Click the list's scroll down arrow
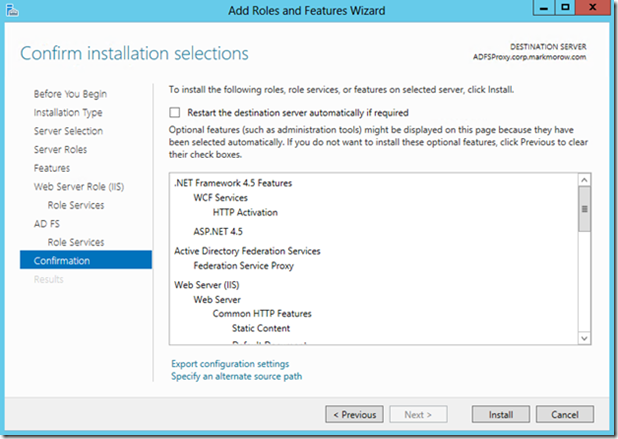Image resolution: width=618 pixels, height=439 pixels. pyautogui.click(x=584, y=338)
